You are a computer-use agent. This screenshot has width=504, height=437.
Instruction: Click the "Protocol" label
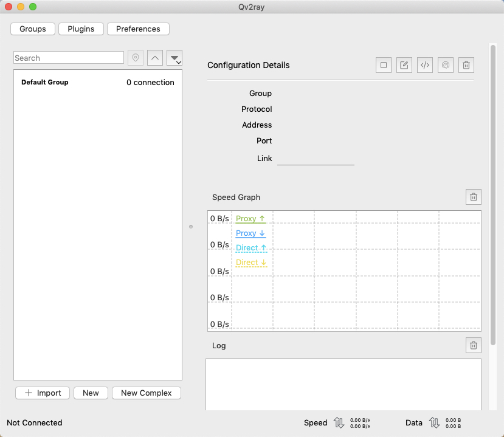257,109
